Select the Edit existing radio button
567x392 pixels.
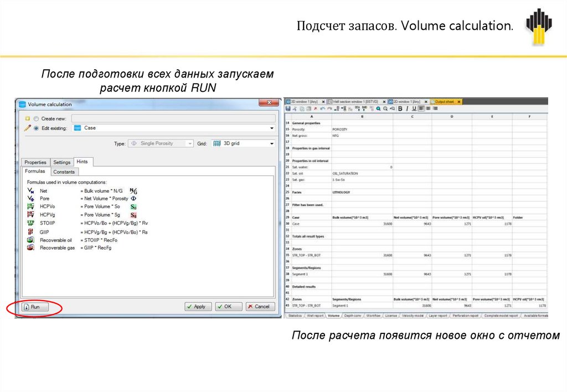[x=36, y=128]
